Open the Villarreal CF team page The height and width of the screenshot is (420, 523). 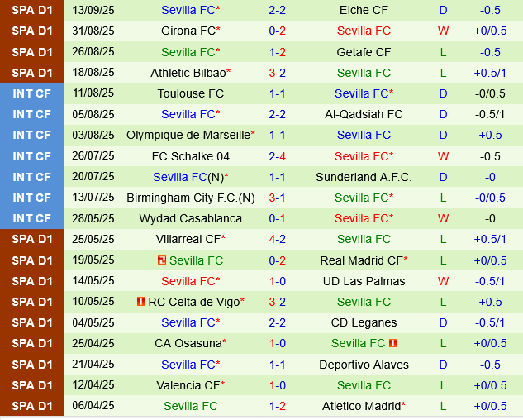pos(188,239)
